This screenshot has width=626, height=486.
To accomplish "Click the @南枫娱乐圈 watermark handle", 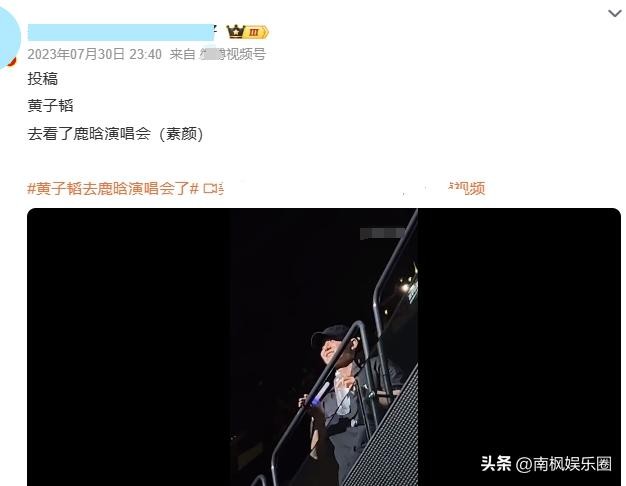I will (563, 464).
